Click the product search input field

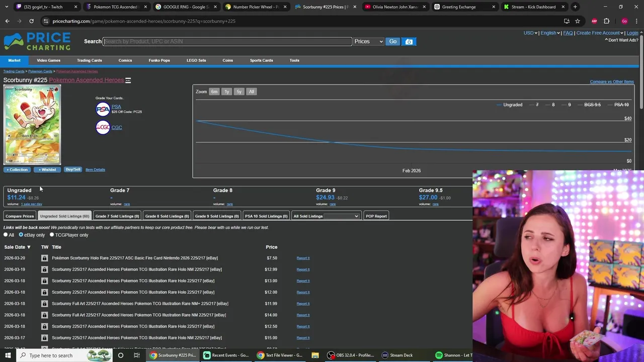pyautogui.click(x=227, y=42)
